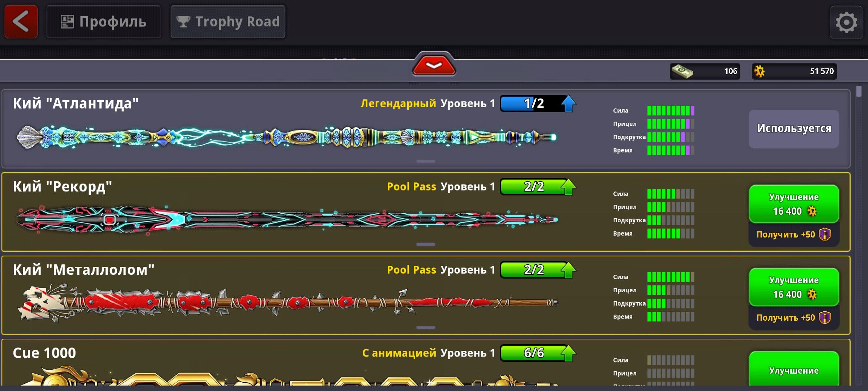
Task: Upgrade the Рекорд cue for 16 400
Action: click(x=794, y=204)
